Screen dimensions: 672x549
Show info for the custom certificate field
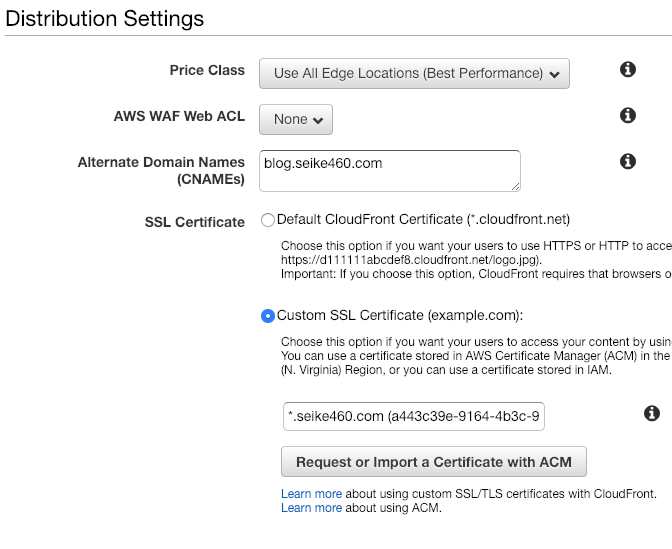652,413
